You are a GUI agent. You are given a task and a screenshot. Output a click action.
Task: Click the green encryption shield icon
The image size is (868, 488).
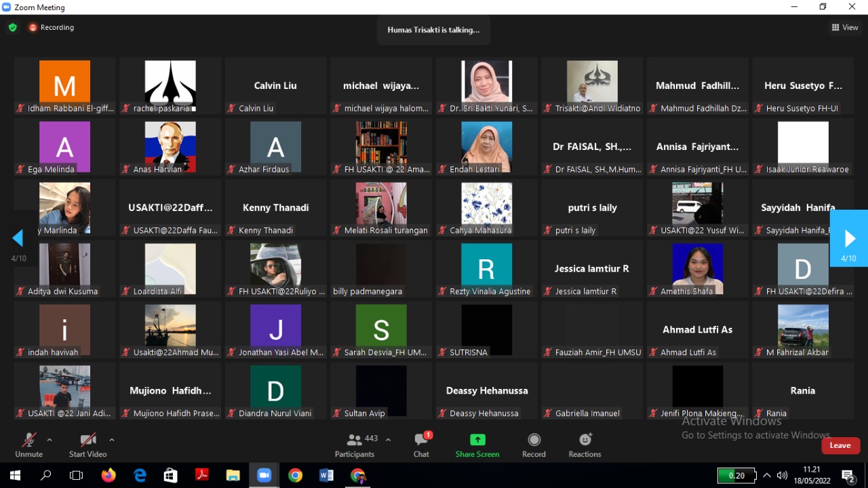click(12, 28)
